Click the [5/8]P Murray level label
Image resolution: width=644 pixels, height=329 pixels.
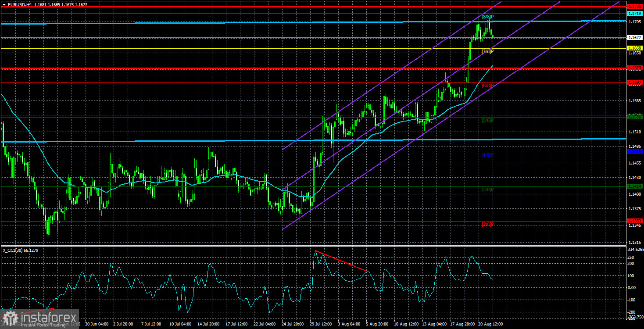click(x=487, y=120)
